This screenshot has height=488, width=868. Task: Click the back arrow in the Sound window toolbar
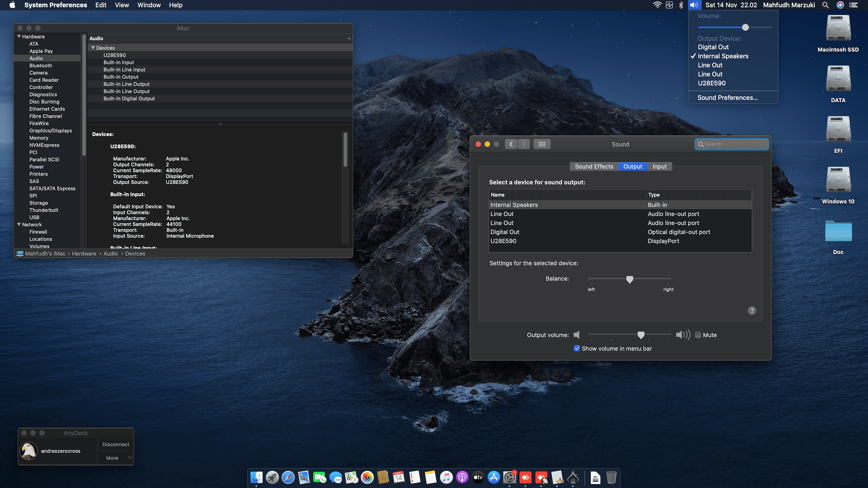[x=511, y=144]
